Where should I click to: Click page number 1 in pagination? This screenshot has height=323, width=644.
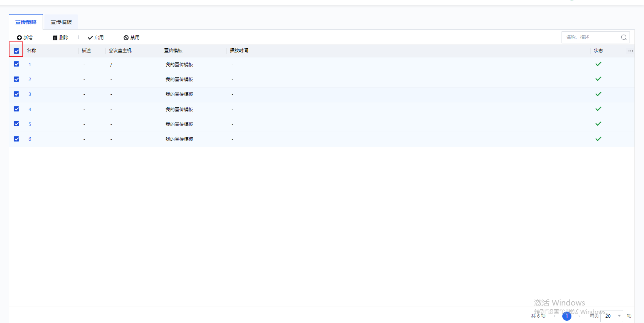[566, 316]
